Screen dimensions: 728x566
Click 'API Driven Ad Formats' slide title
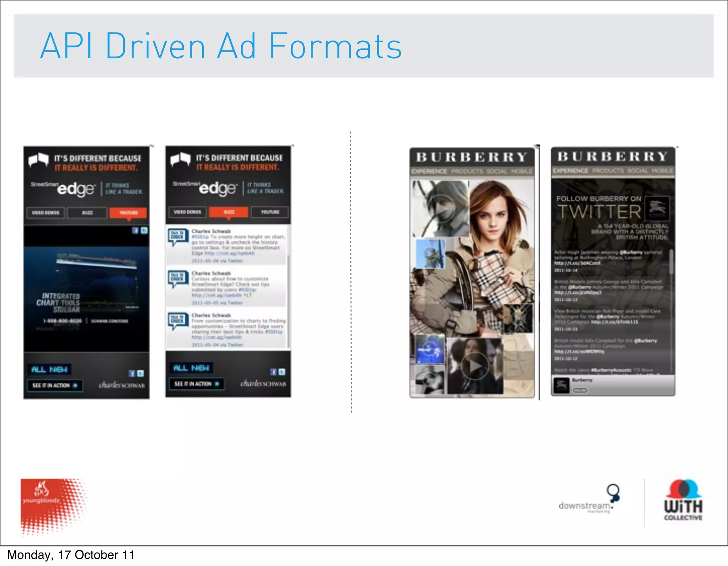click(x=221, y=46)
